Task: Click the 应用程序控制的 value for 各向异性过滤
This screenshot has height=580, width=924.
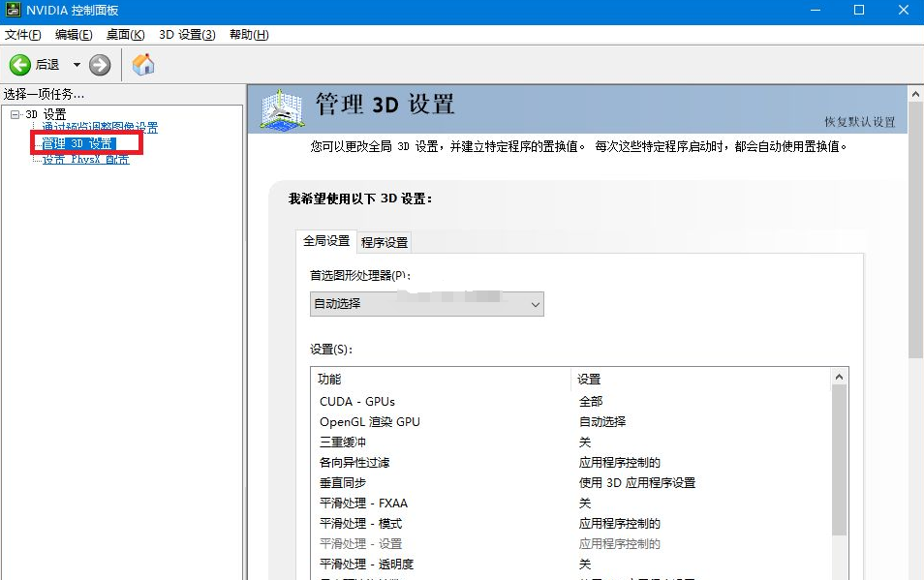Action: [x=619, y=462]
